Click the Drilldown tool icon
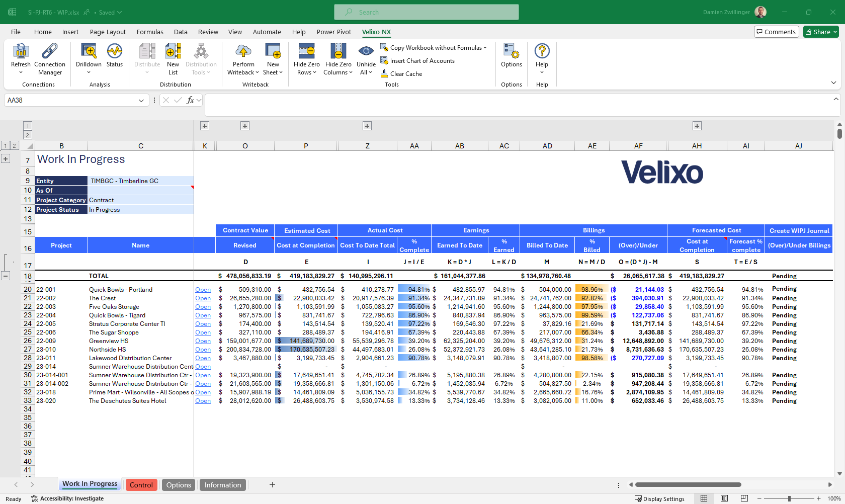 point(89,51)
